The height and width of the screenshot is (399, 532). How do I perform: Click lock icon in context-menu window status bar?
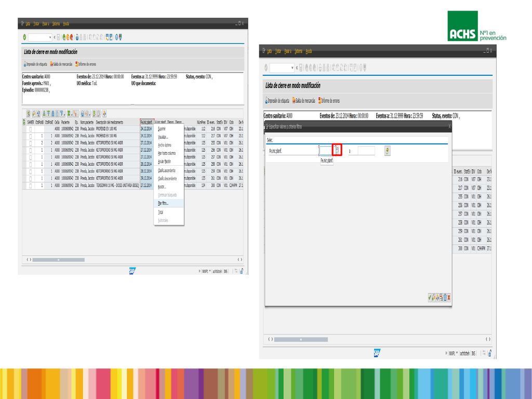(x=242, y=271)
